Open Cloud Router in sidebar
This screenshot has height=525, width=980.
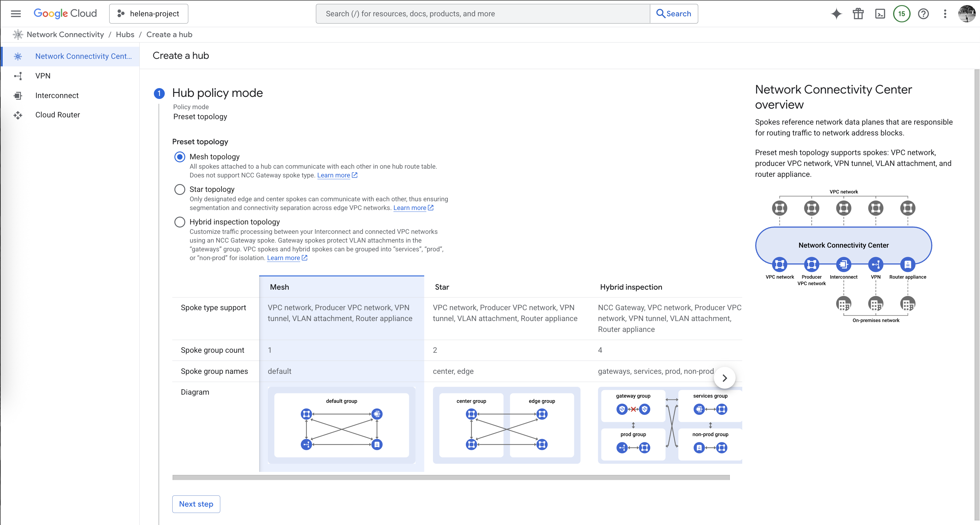coord(57,115)
